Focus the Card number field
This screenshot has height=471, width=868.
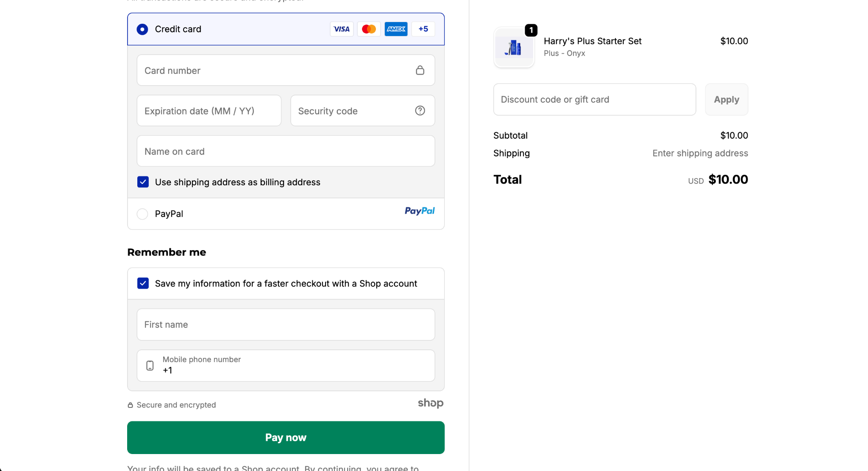click(x=275, y=70)
